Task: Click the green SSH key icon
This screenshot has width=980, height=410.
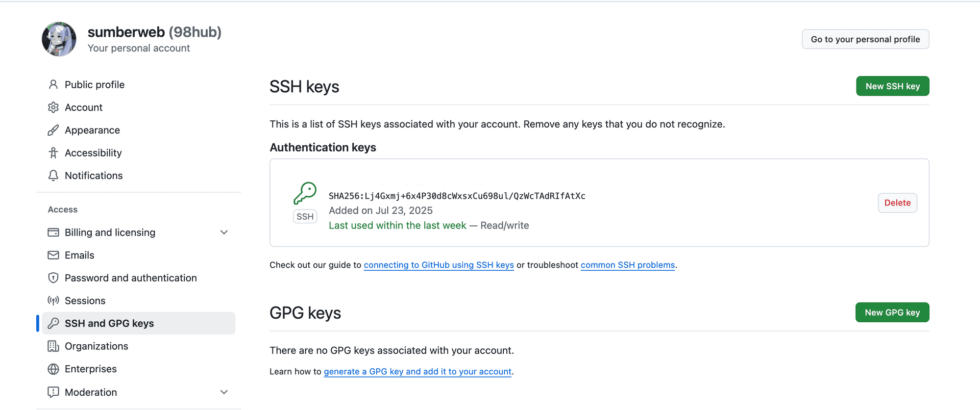Action: click(x=305, y=193)
